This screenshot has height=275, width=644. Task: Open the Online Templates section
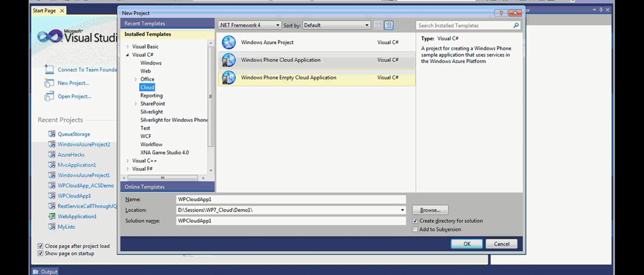167,187
